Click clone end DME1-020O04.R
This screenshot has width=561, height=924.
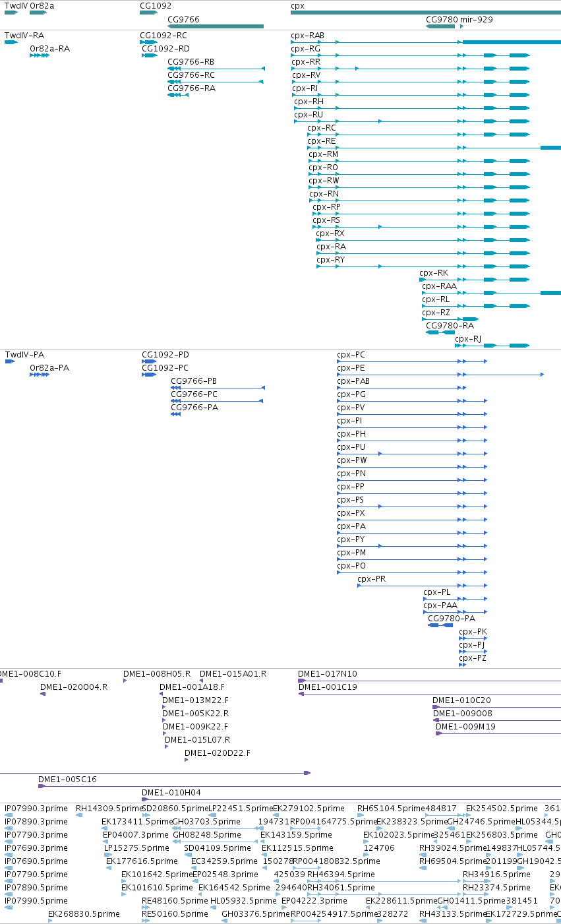(74, 687)
